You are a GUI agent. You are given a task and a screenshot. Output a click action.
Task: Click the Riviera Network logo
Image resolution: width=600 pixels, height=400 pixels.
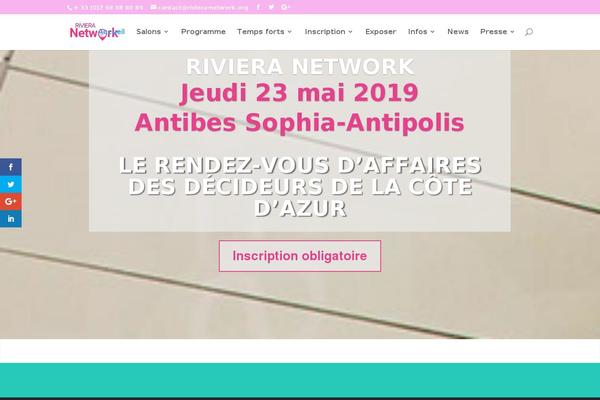(x=97, y=31)
